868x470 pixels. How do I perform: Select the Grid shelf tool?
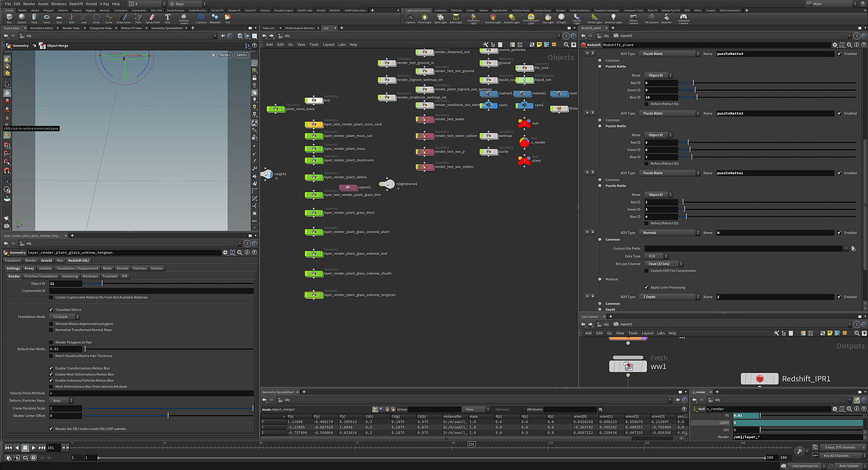pos(59,18)
